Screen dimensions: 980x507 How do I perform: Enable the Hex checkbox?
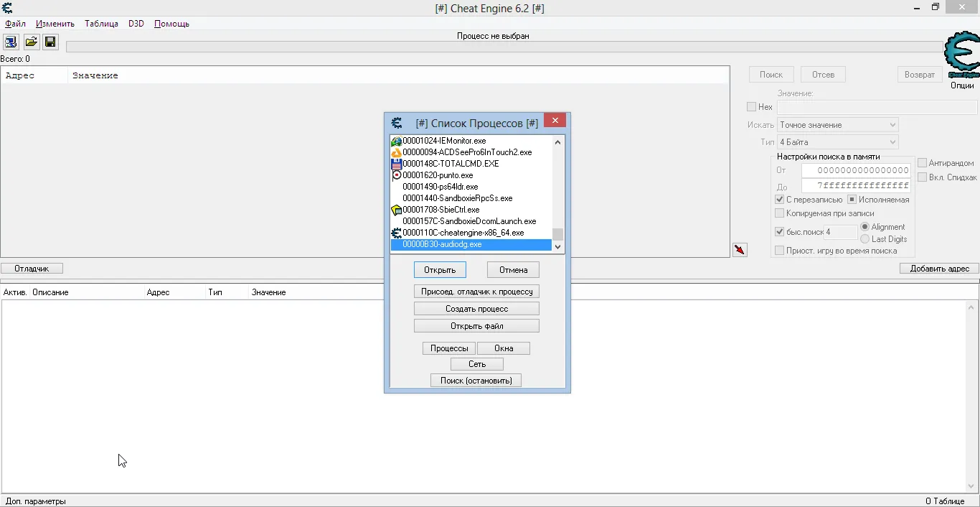752,107
